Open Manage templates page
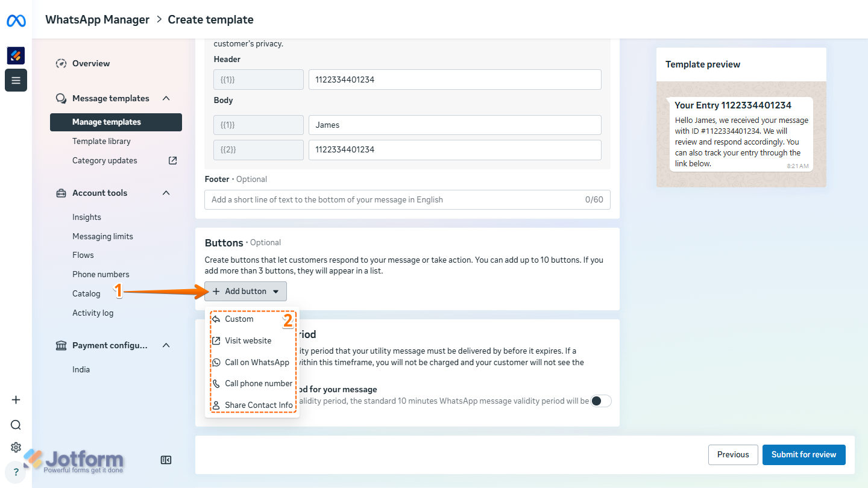The height and width of the screenshot is (488, 868). coord(116,122)
